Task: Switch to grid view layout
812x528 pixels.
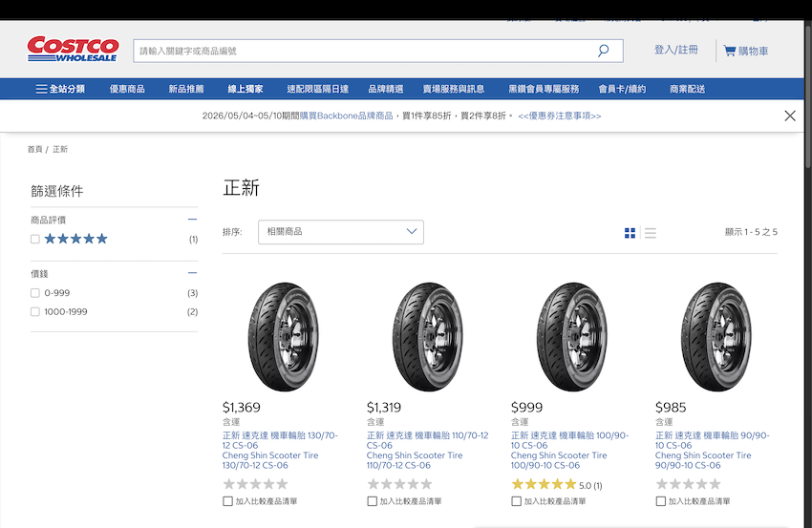Action: click(x=630, y=233)
